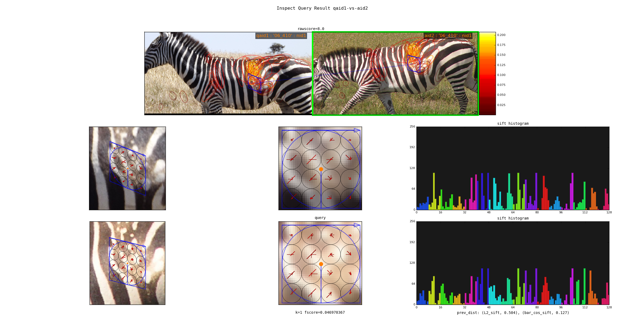Click the blue keypoint box on right zebra
644x318 pixels.
tap(414, 64)
